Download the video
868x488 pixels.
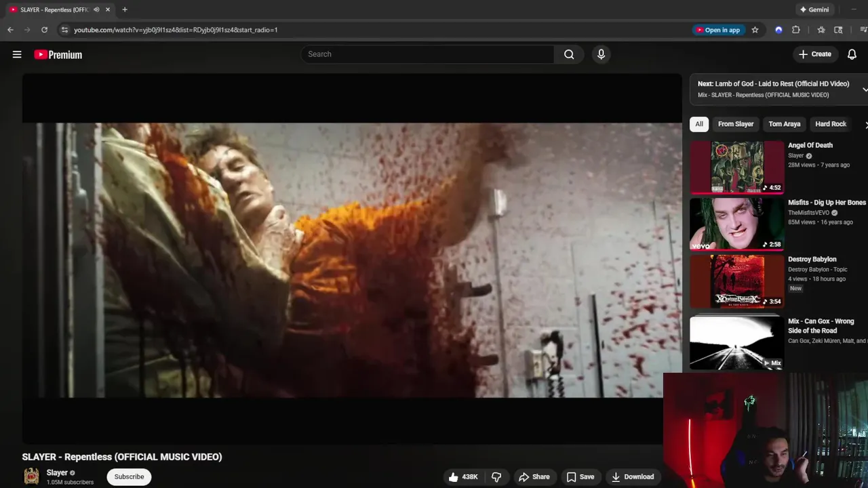click(633, 477)
